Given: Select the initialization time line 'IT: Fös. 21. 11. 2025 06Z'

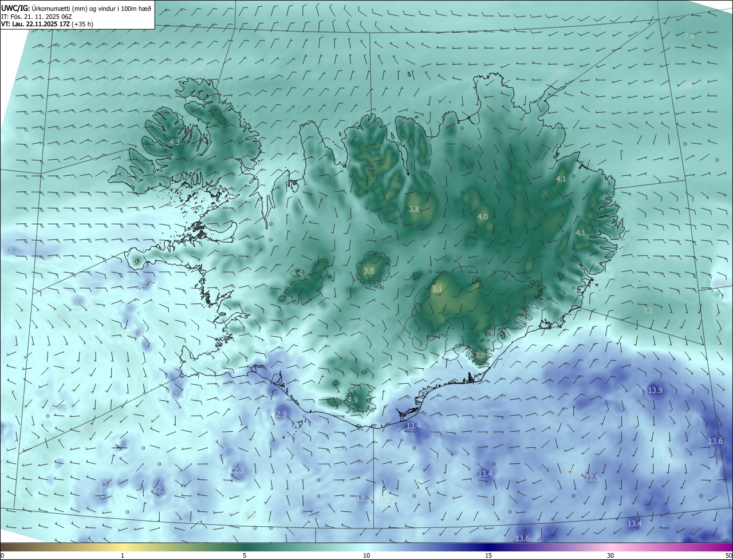Looking at the screenshot, I should click(36, 16).
